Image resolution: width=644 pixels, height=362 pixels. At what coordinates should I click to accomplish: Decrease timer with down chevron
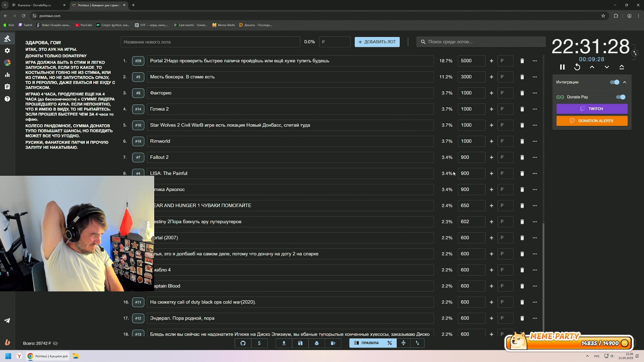pyautogui.click(x=607, y=67)
